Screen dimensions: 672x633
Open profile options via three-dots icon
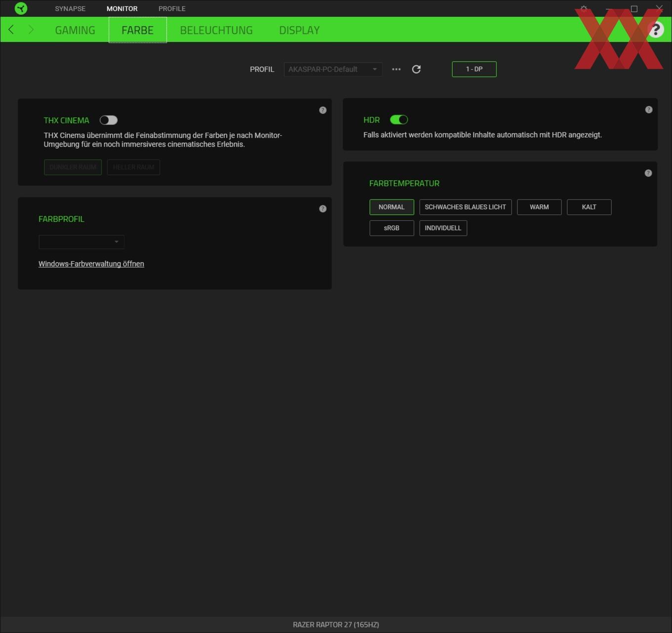(396, 69)
